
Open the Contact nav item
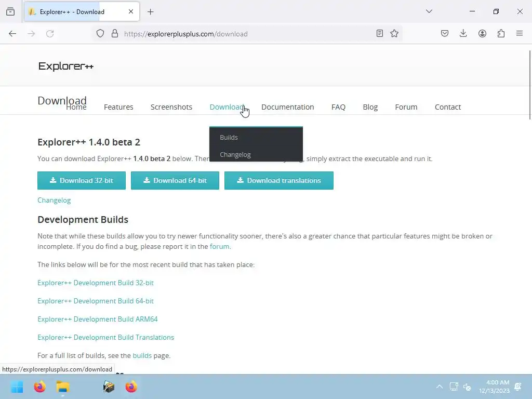tap(448, 107)
